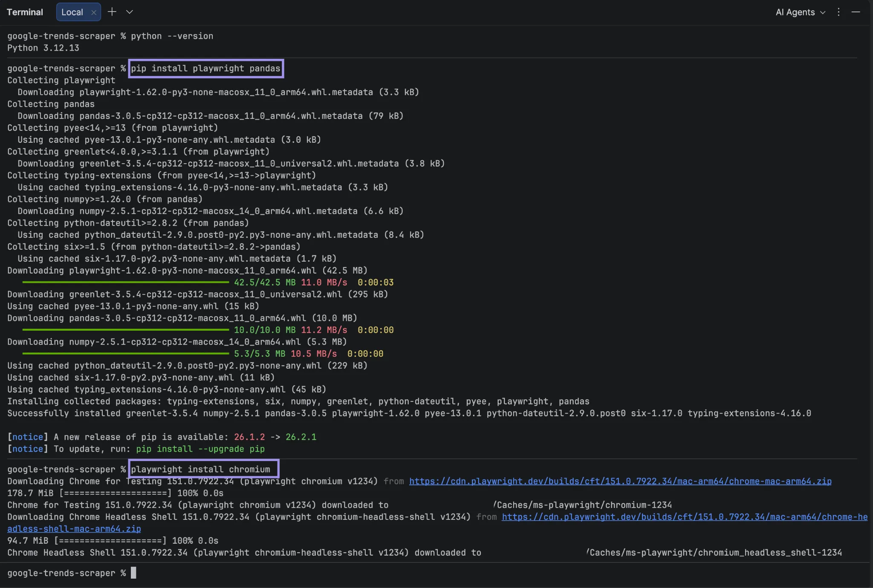Click the 'Collecting pandas' output line
This screenshot has width=873, height=588.
51,104
